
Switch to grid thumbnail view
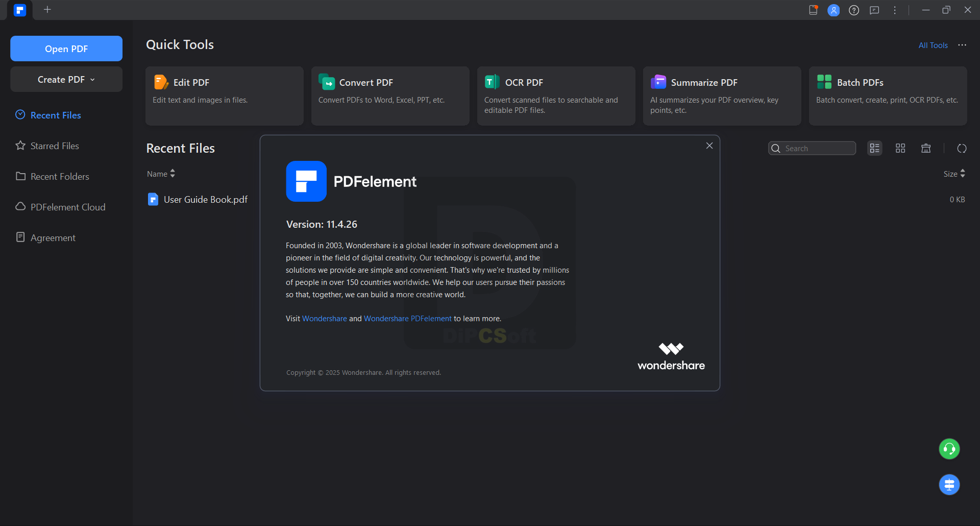(x=900, y=148)
